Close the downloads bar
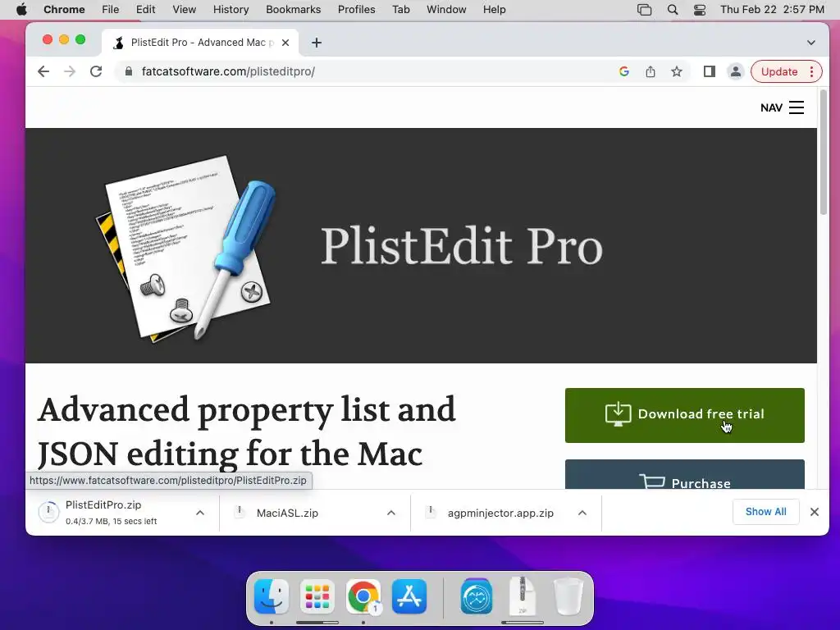Image resolution: width=840 pixels, height=630 pixels. pyautogui.click(x=815, y=512)
